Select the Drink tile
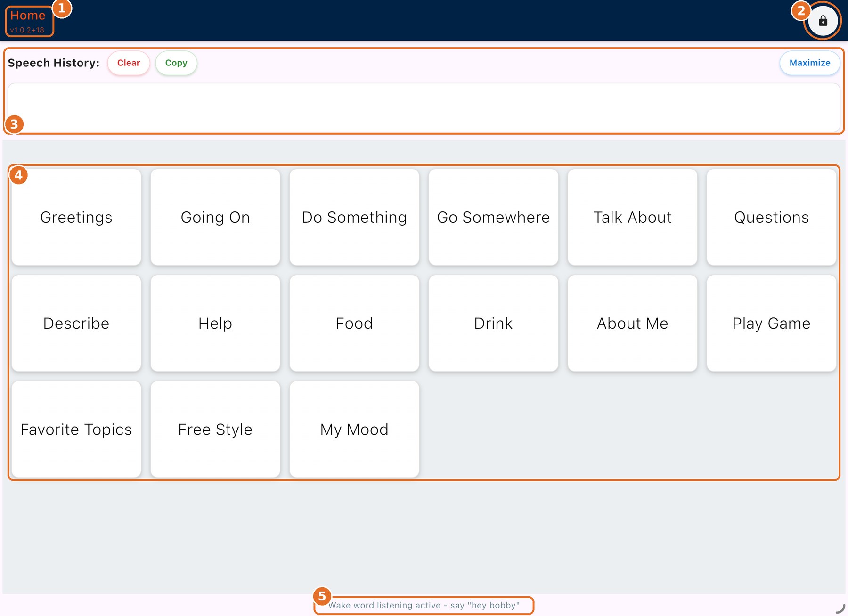The image size is (848, 616). tap(493, 323)
